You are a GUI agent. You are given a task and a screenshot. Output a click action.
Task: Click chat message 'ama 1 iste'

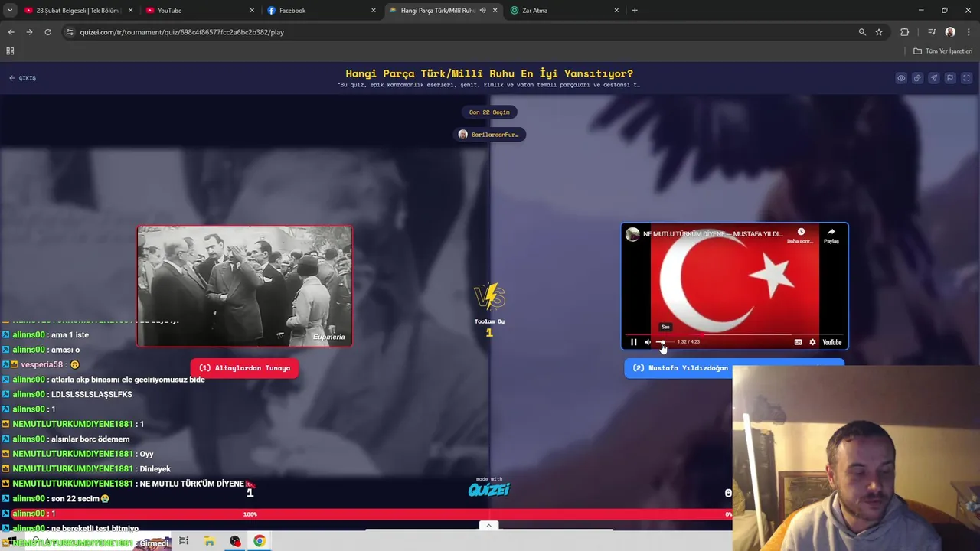[x=70, y=335]
